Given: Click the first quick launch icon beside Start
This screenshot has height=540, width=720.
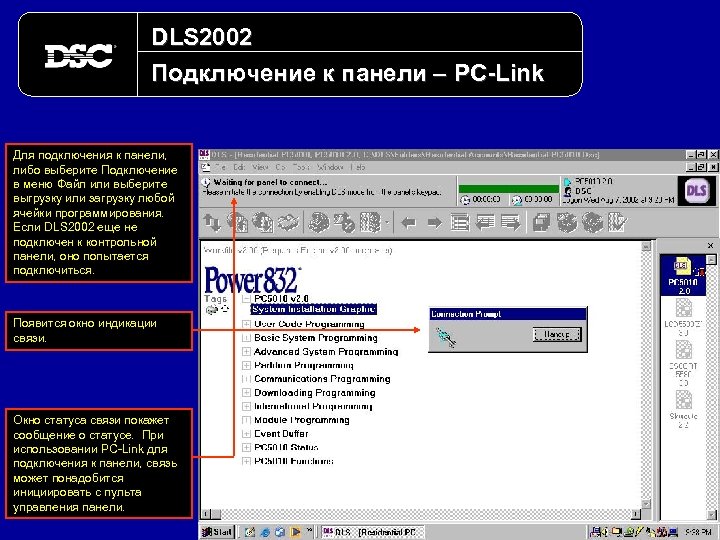Looking at the screenshot, I should 250,532.
